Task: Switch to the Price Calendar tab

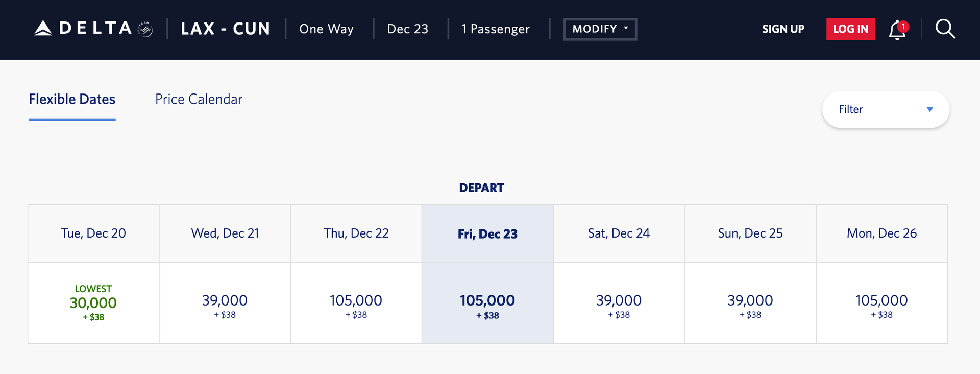Action: [199, 99]
